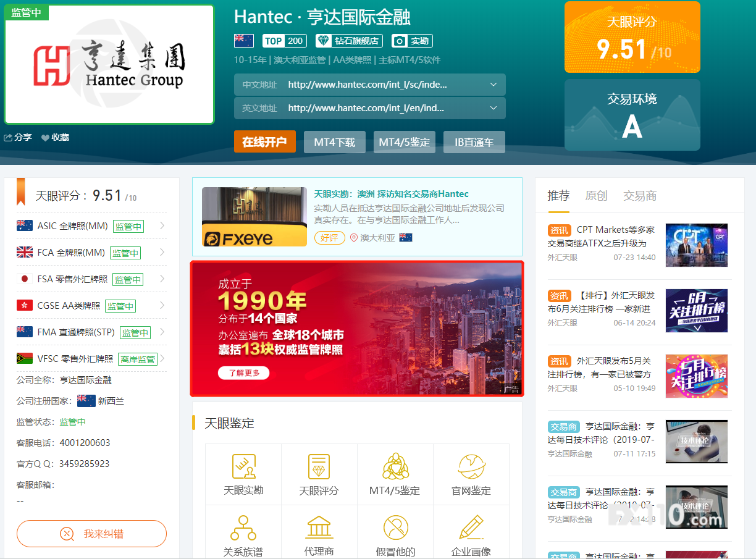Open the 关系族谱 hierarchy icon
756x559 pixels.
tap(243, 528)
